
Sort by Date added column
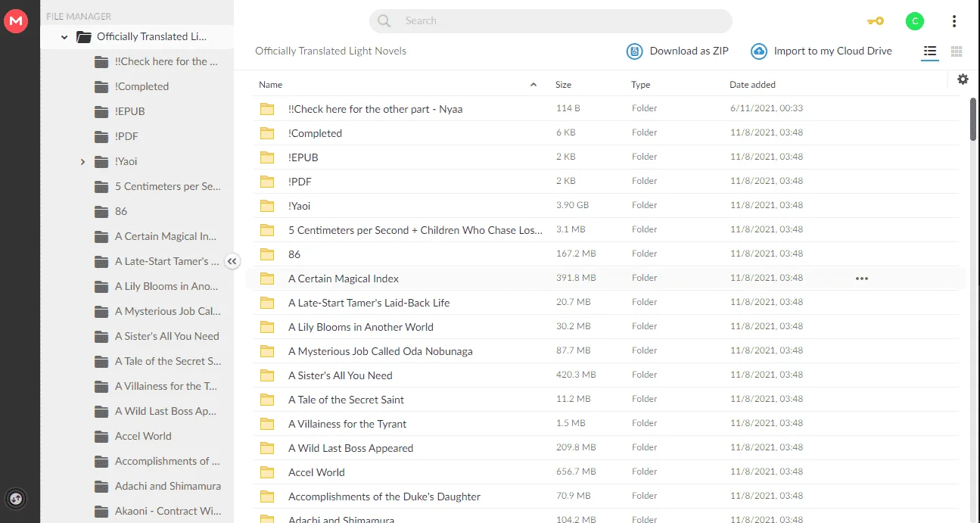point(752,85)
